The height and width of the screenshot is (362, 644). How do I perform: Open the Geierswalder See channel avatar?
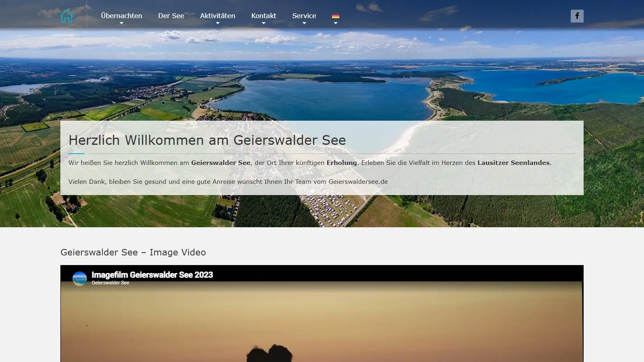(x=80, y=278)
